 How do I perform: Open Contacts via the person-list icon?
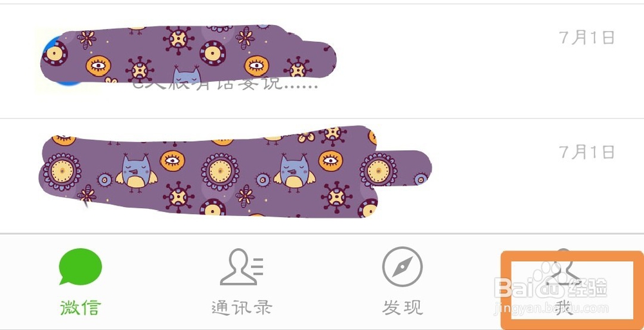241,267
